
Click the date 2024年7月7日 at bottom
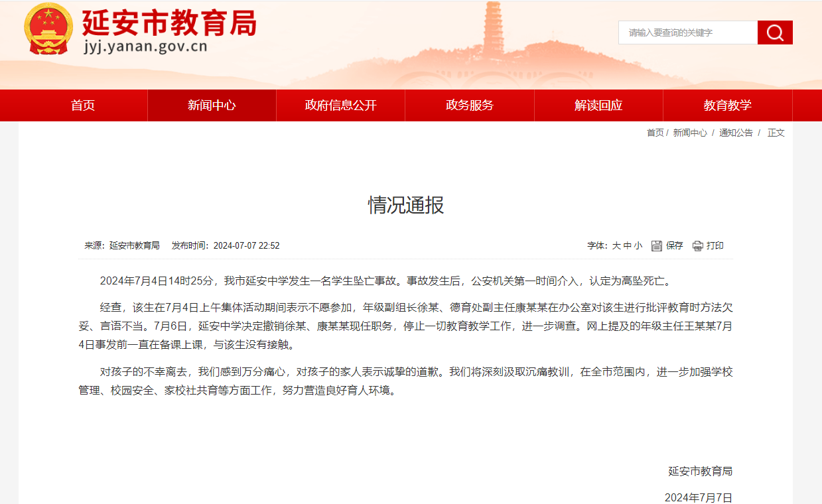pyautogui.click(x=699, y=497)
